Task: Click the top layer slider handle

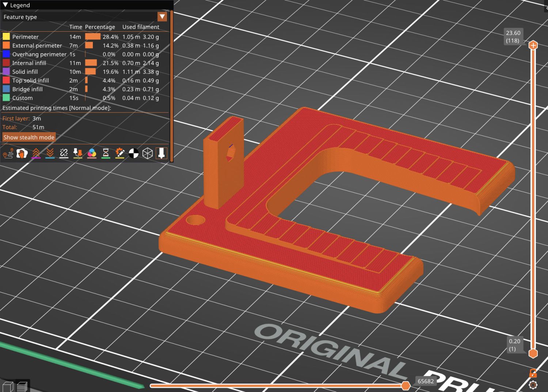Action: click(533, 45)
